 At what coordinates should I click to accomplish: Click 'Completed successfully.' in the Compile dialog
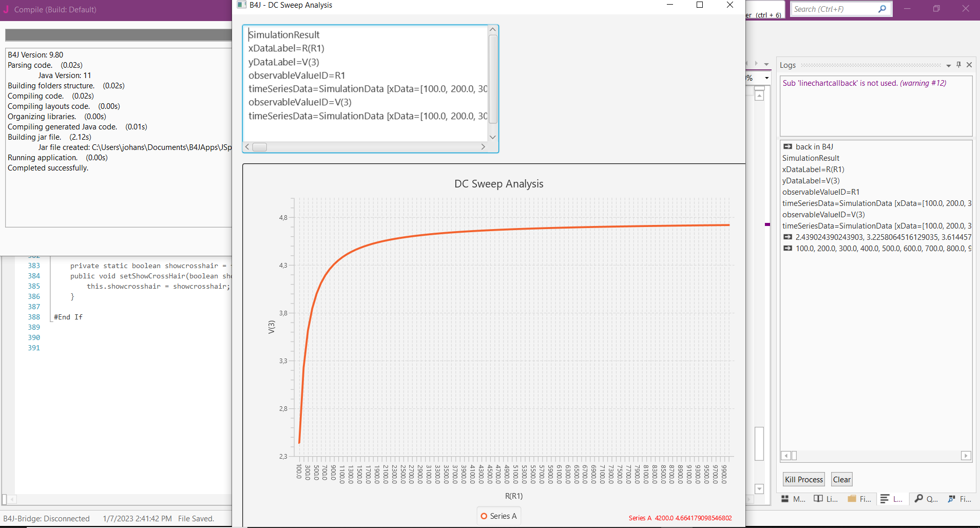[48, 168]
